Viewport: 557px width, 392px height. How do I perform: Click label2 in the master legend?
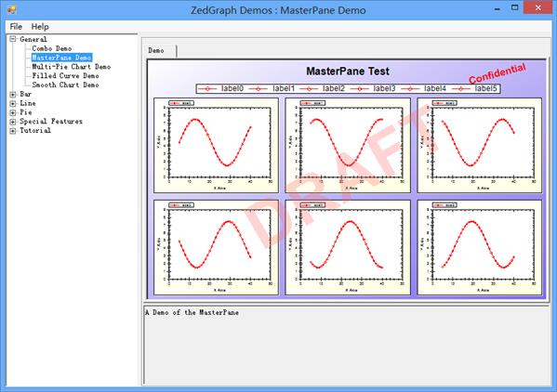coord(334,88)
